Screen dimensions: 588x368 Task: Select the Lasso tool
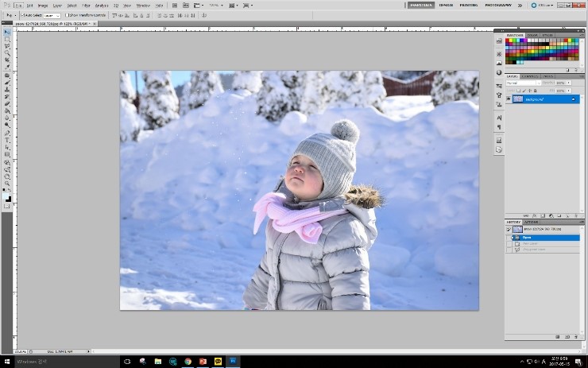point(7,46)
